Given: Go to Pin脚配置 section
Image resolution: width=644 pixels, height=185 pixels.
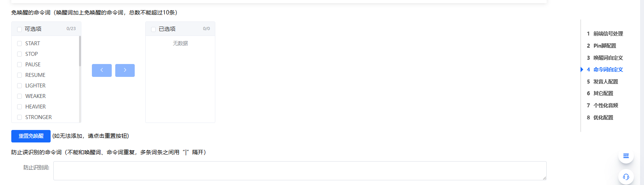Looking at the screenshot, I should (x=604, y=46).
